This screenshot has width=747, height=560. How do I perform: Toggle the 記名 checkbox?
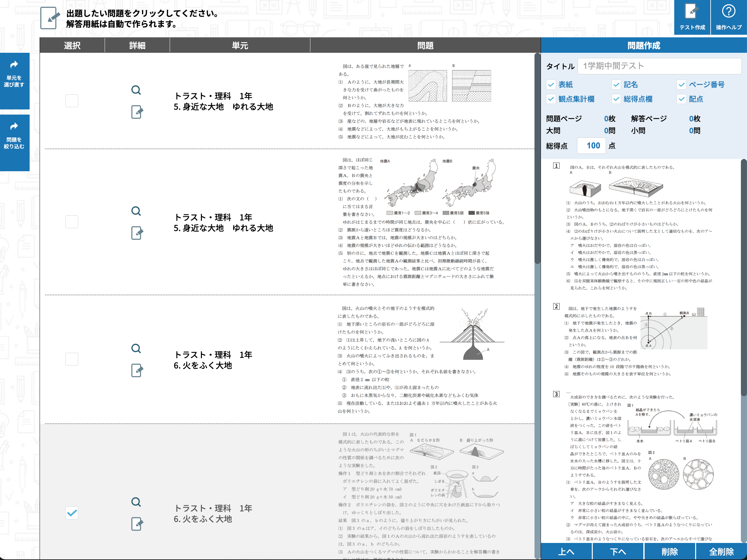[616, 84]
